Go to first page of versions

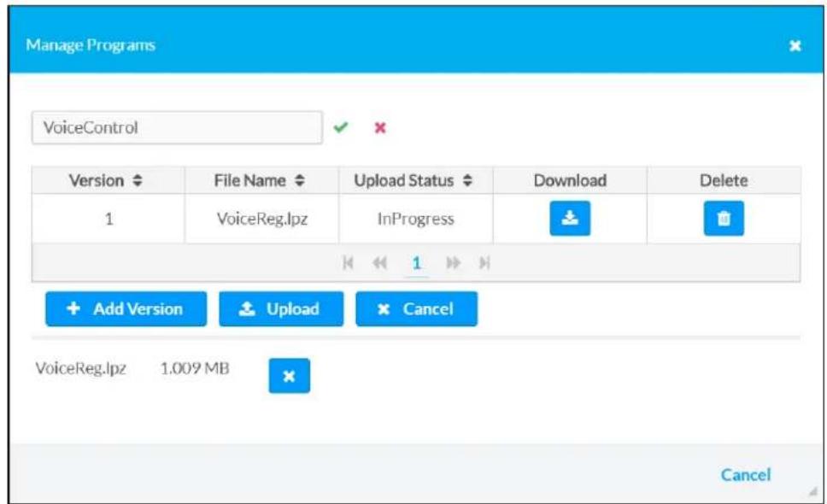coord(348,262)
